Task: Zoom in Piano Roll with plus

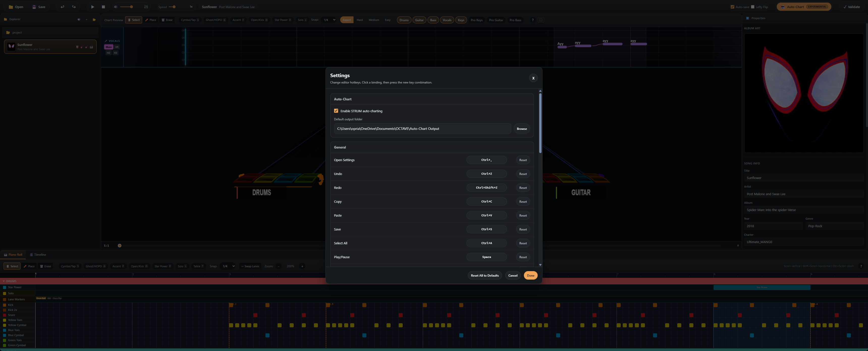Action: (x=302, y=266)
